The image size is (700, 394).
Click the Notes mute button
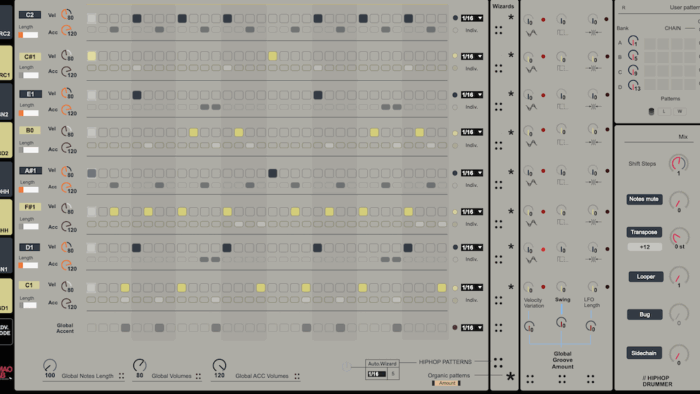(644, 199)
